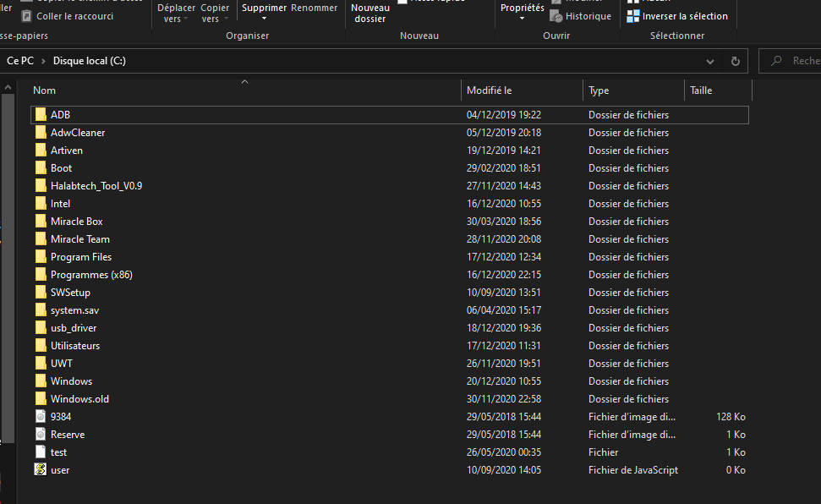Click the Refresh icon beside address bar

(x=736, y=61)
